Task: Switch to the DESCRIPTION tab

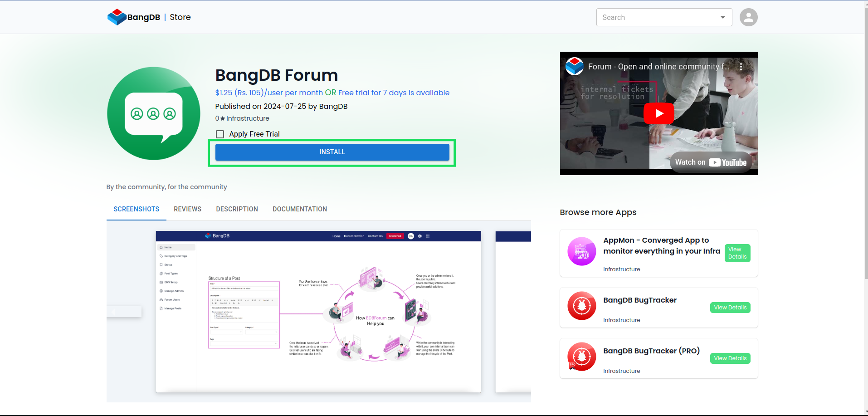Action: point(237,209)
